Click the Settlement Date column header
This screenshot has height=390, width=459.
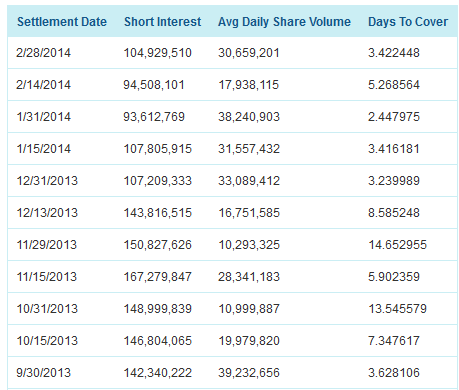click(62, 22)
